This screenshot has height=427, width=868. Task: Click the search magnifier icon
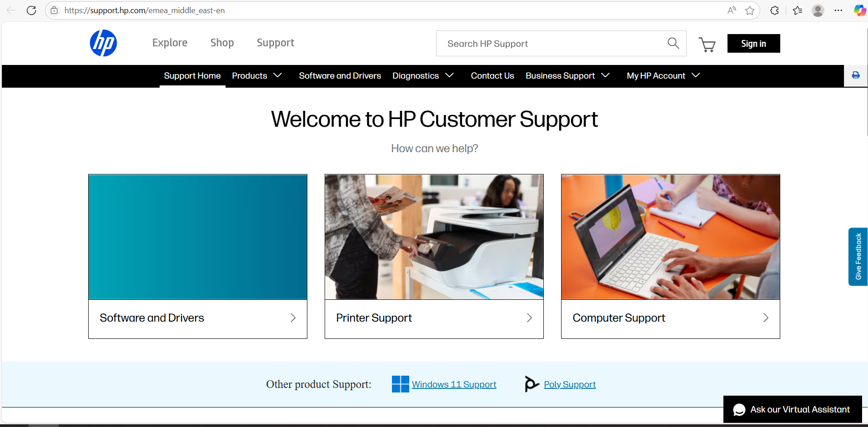pos(673,43)
